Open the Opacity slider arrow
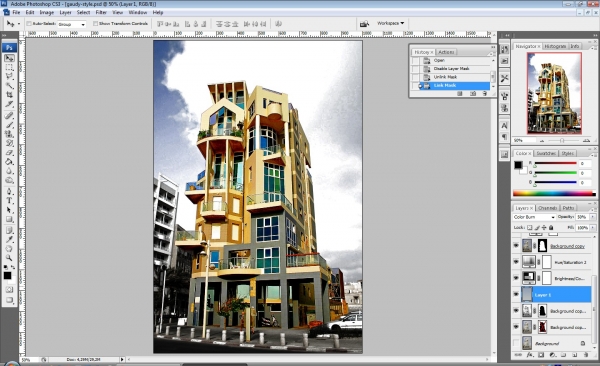 (x=593, y=217)
